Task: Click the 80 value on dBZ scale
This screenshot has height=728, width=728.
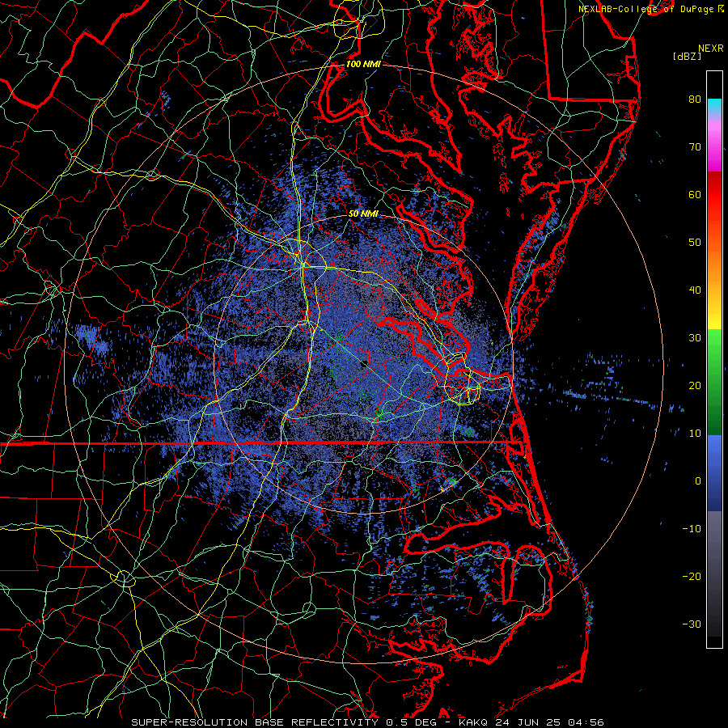Action: [695, 99]
